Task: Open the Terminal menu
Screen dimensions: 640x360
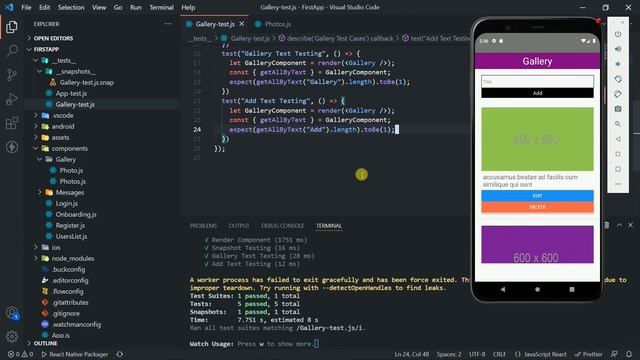Action: (x=161, y=7)
